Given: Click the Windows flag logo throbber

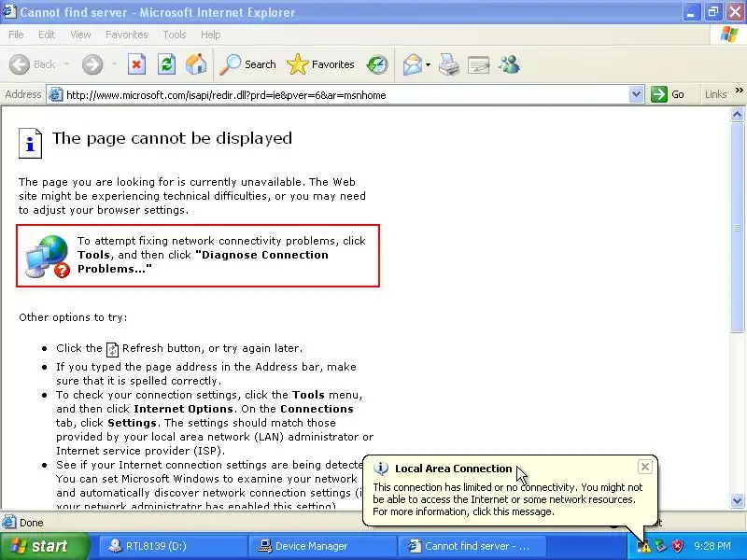Looking at the screenshot, I should pos(728,35).
